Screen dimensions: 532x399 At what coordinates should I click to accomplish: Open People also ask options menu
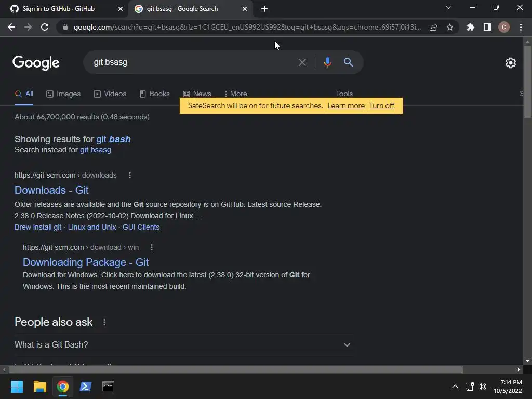click(104, 322)
